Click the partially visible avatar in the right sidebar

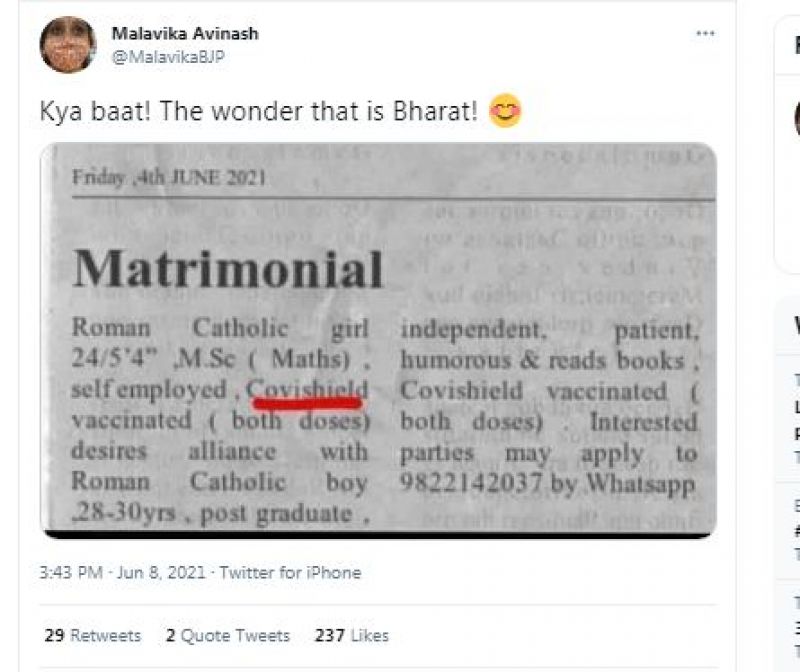click(797, 120)
